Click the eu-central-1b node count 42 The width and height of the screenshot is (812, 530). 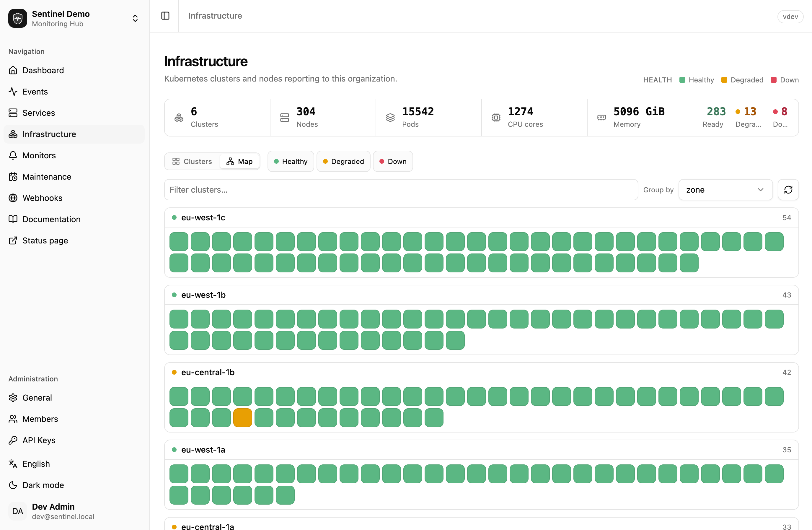pyautogui.click(x=787, y=372)
